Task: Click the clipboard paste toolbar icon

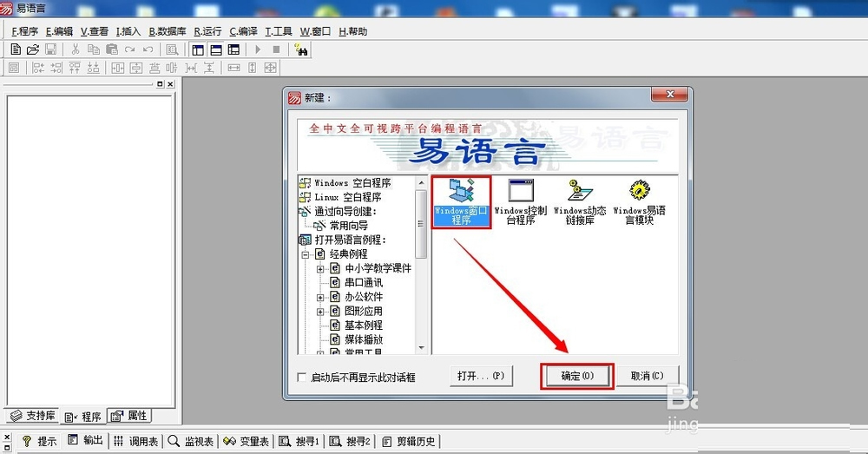Action: tap(111, 49)
